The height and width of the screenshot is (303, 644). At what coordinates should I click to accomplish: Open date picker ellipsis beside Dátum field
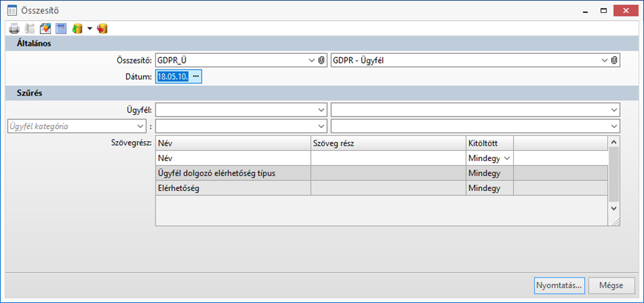196,76
